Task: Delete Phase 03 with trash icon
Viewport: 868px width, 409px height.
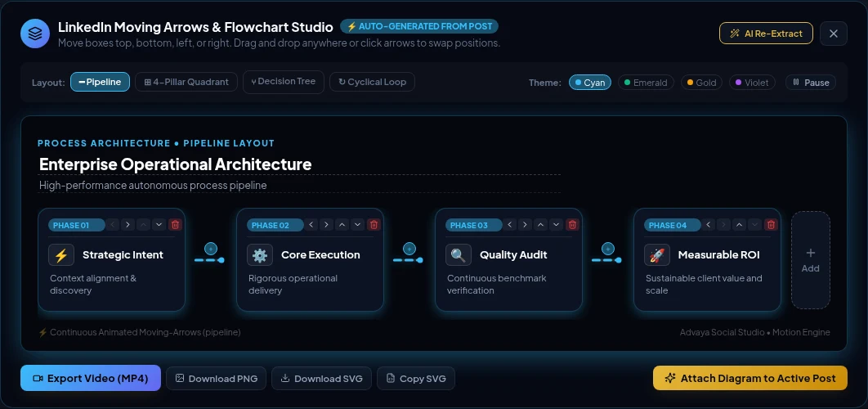Action: (x=573, y=224)
